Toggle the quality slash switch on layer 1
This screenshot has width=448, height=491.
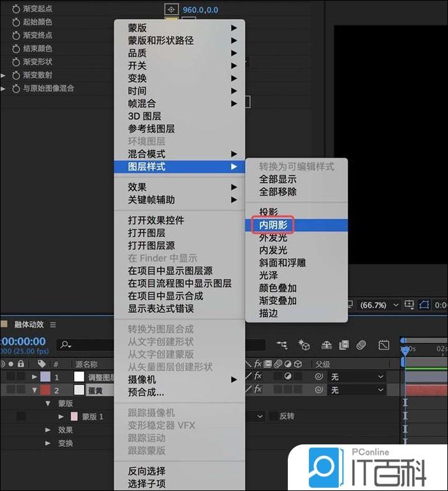click(249, 376)
